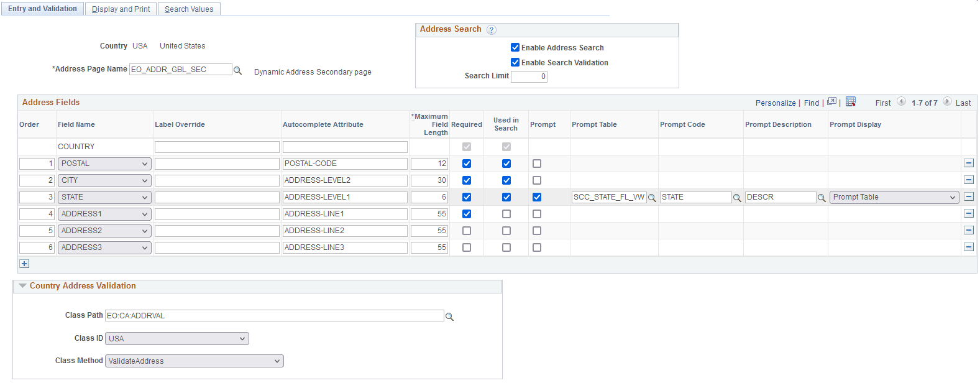Viewport: 980px width, 383px height.
Task: Click the Address Search help icon
Action: click(492, 30)
